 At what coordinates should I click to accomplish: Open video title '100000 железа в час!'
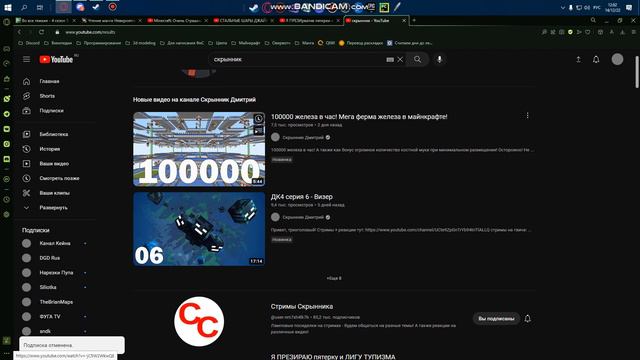click(x=359, y=117)
